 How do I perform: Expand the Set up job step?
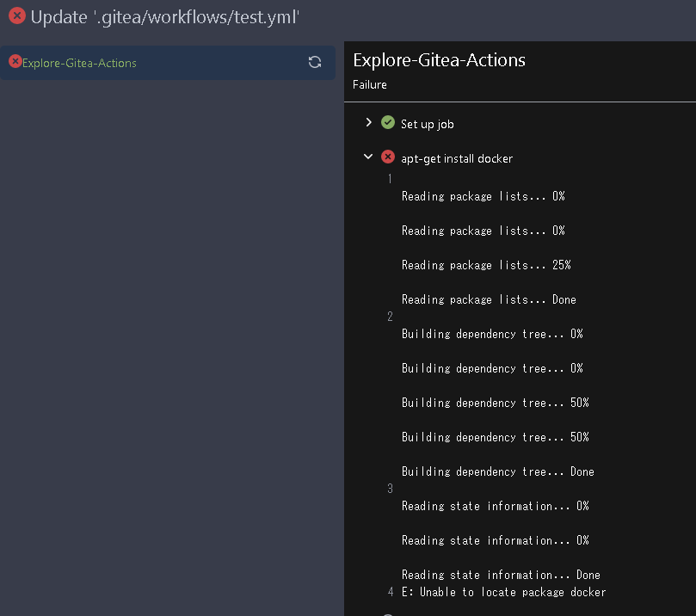(368, 122)
